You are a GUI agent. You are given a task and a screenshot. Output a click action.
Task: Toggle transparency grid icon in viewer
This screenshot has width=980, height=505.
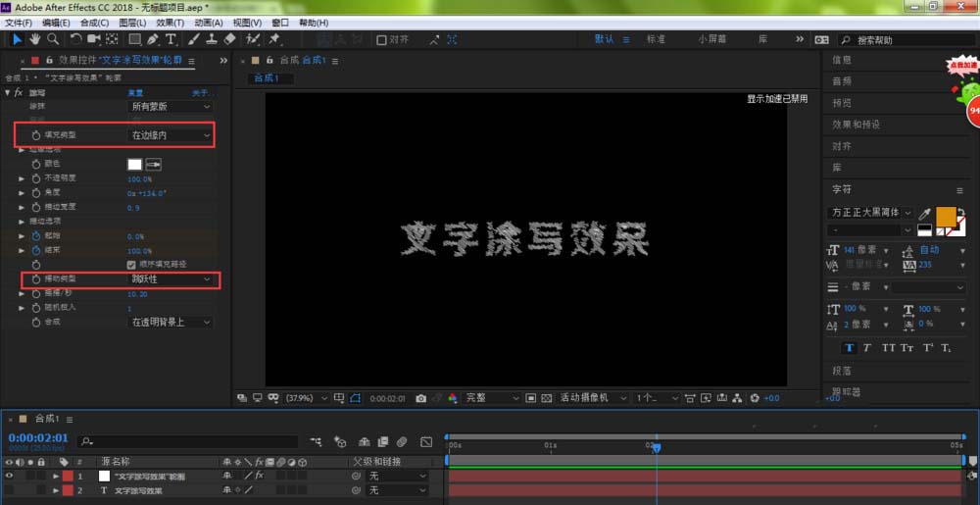click(x=547, y=398)
